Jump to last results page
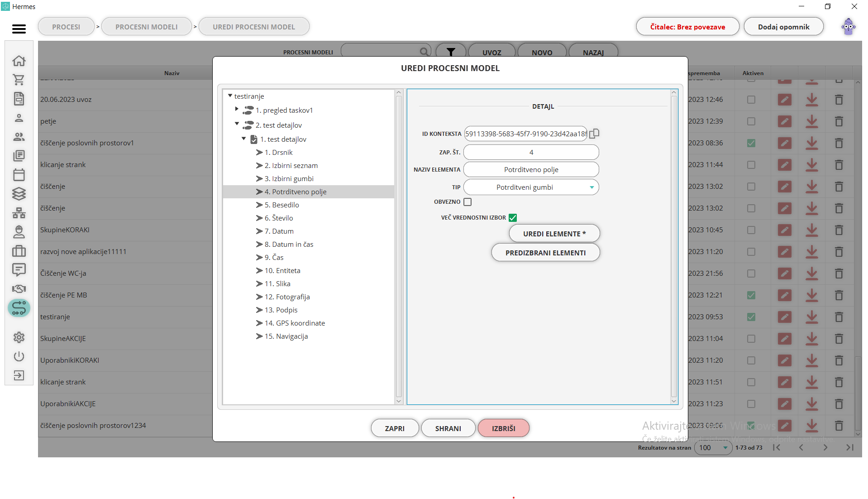 [x=850, y=447]
